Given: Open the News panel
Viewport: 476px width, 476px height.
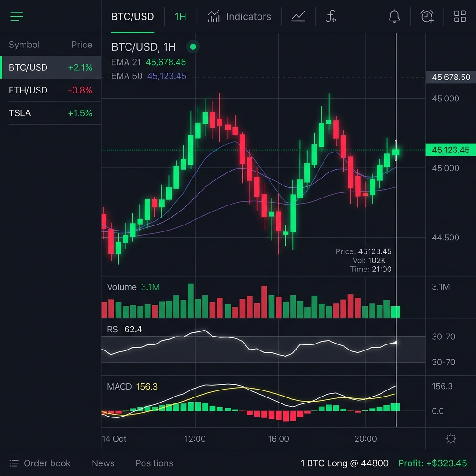Looking at the screenshot, I should click(103, 463).
